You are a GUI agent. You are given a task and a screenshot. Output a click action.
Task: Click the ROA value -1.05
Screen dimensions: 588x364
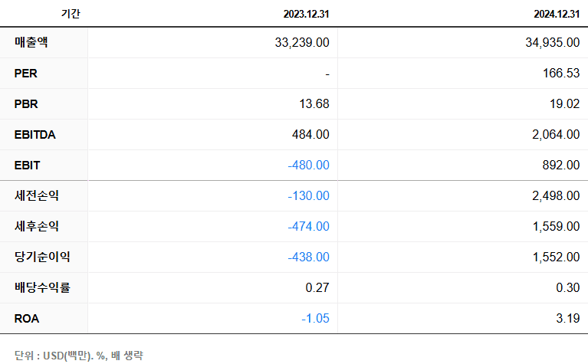pyautogui.click(x=315, y=319)
